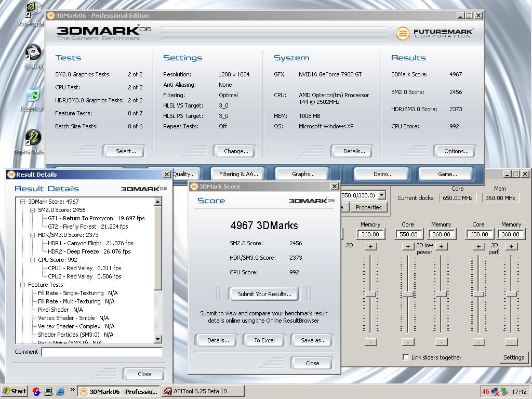Viewport: 532px width, 399px height.
Task: Expand the quick launch overflow chevron
Action: [72, 390]
